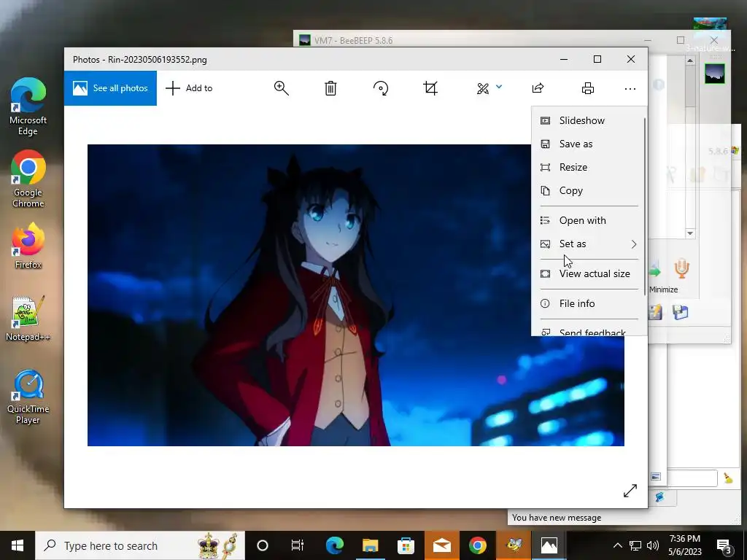The width and height of the screenshot is (747, 560).
Task: Share the photo using the share icon
Action: (538, 88)
